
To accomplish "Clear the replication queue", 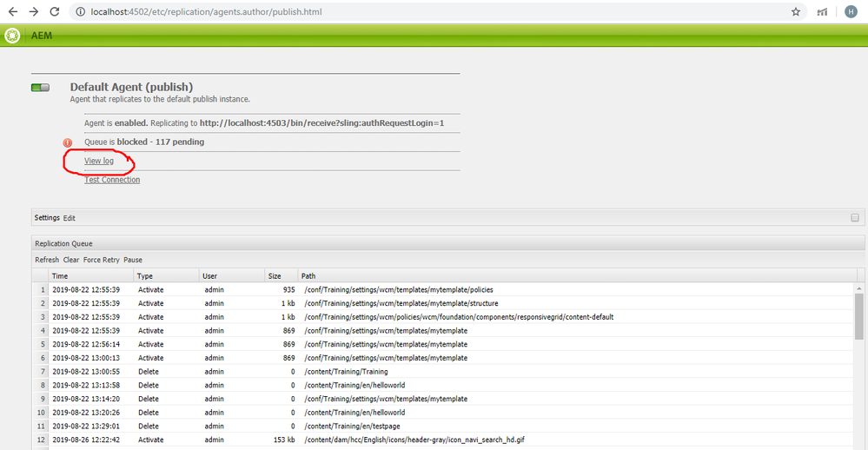I will (71, 260).
